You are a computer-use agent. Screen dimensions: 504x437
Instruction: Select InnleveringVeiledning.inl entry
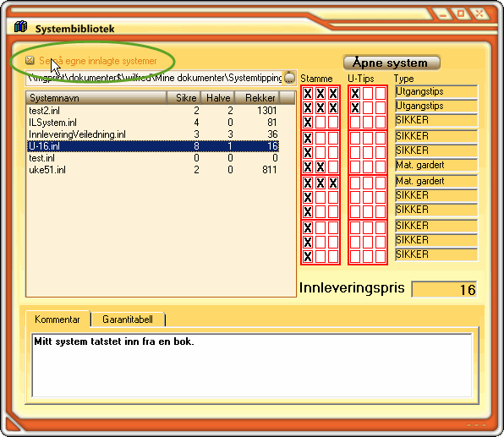(x=153, y=134)
